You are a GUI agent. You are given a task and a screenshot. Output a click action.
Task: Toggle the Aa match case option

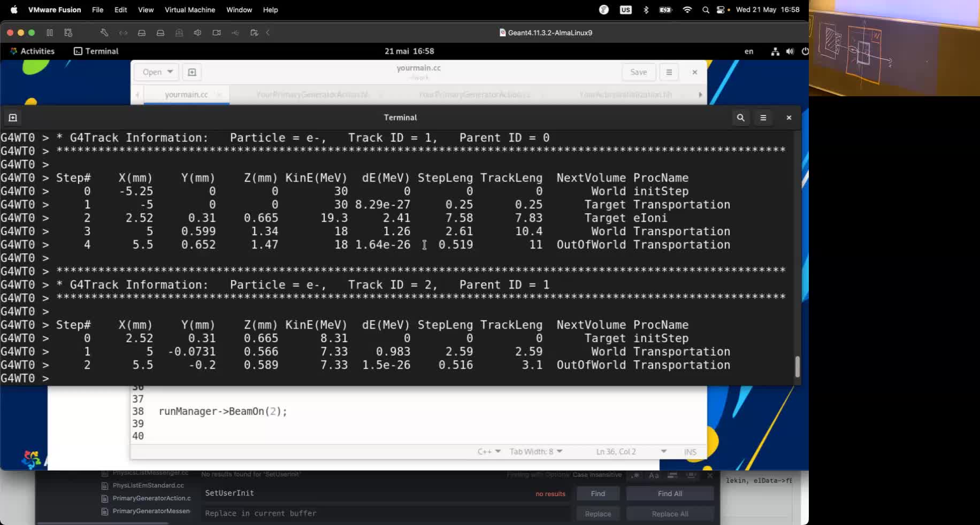pos(653,475)
